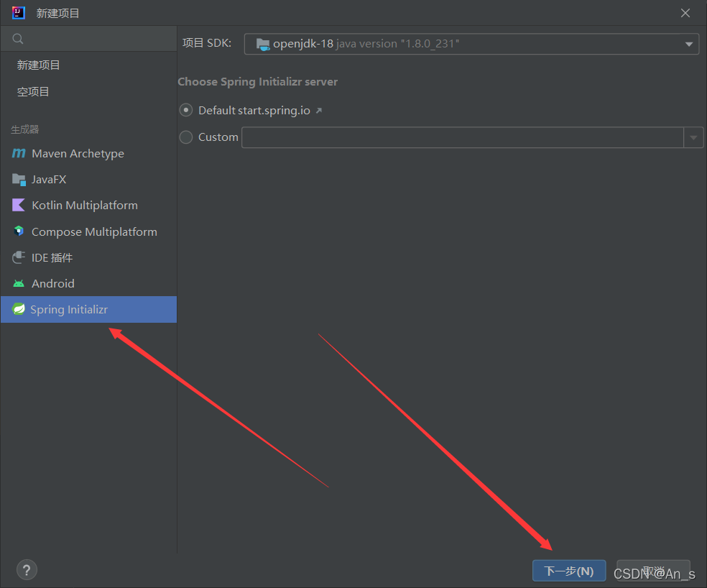The width and height of the screenshot is (707, 588).
Task: Choose the Compose Multiplatform generator
Action: (89, 231)
